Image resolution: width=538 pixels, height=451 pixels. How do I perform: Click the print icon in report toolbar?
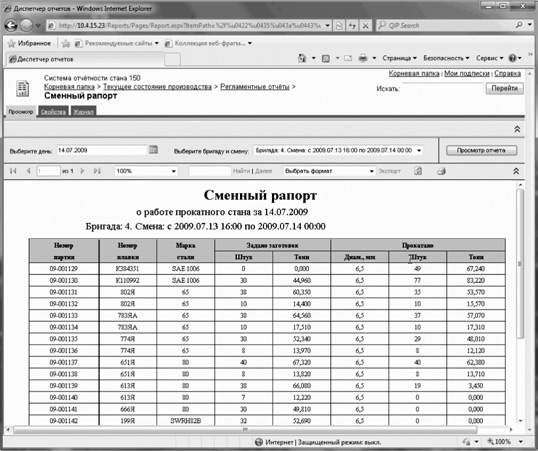[x=441, y=171]
